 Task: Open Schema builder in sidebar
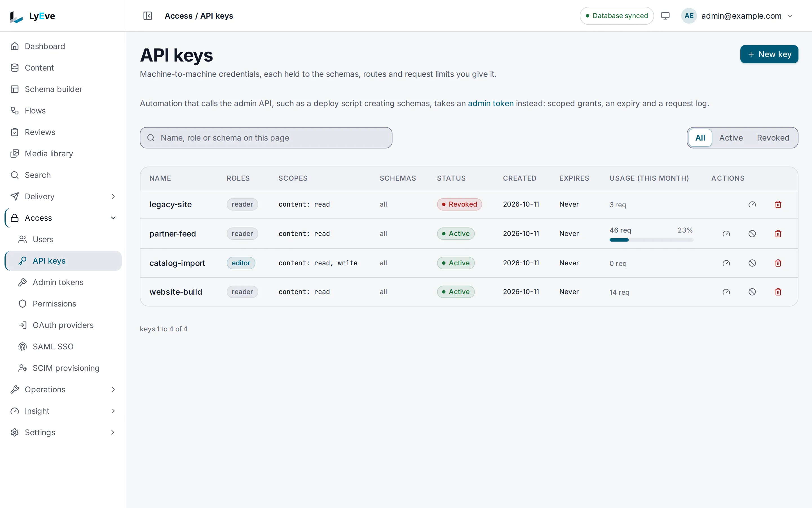point(63,89)
